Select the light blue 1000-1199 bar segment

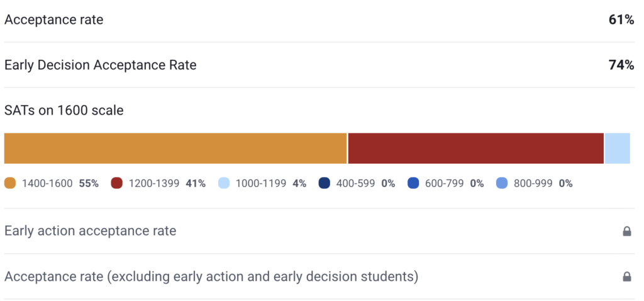pyautogui.click(x=617, y=149)
